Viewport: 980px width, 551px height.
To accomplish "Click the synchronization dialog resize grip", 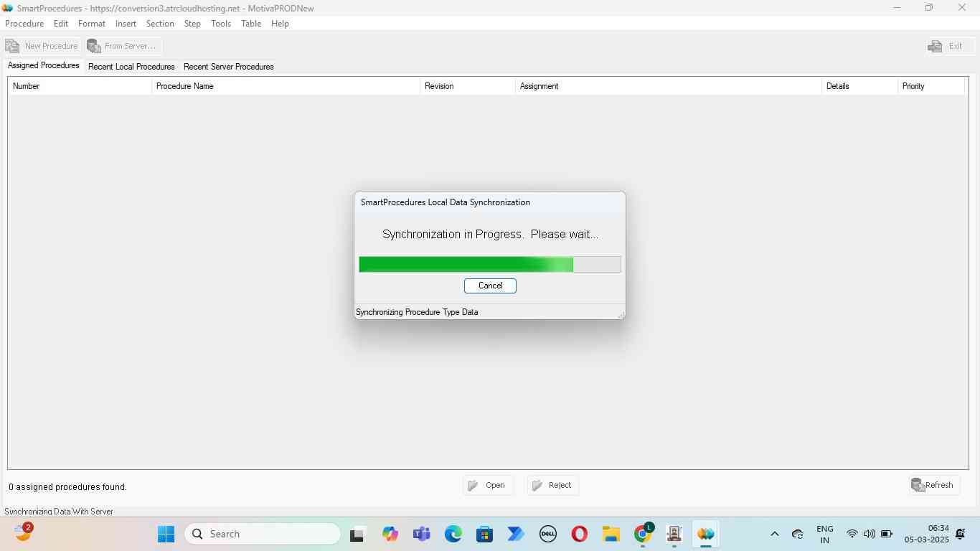I will click(x=621, y=315).
